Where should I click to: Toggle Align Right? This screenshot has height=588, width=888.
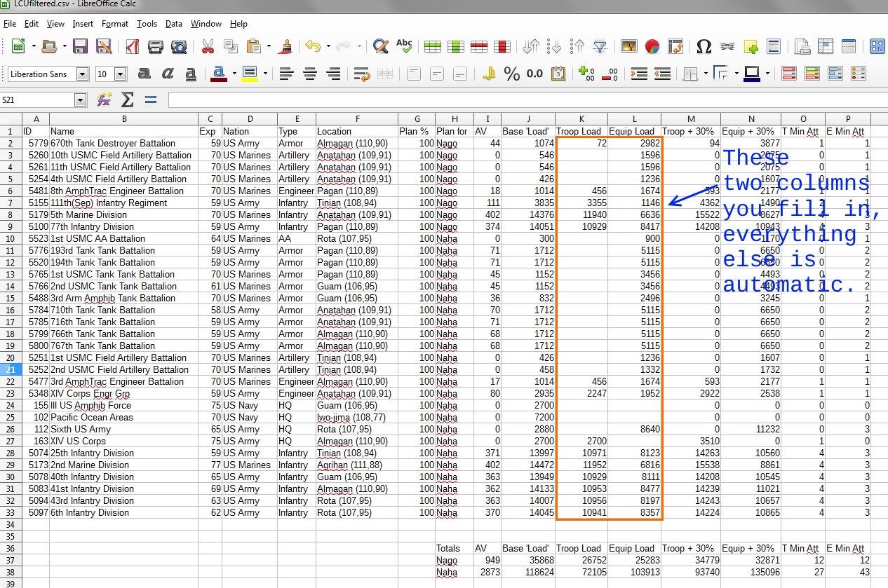coord(333,74)
